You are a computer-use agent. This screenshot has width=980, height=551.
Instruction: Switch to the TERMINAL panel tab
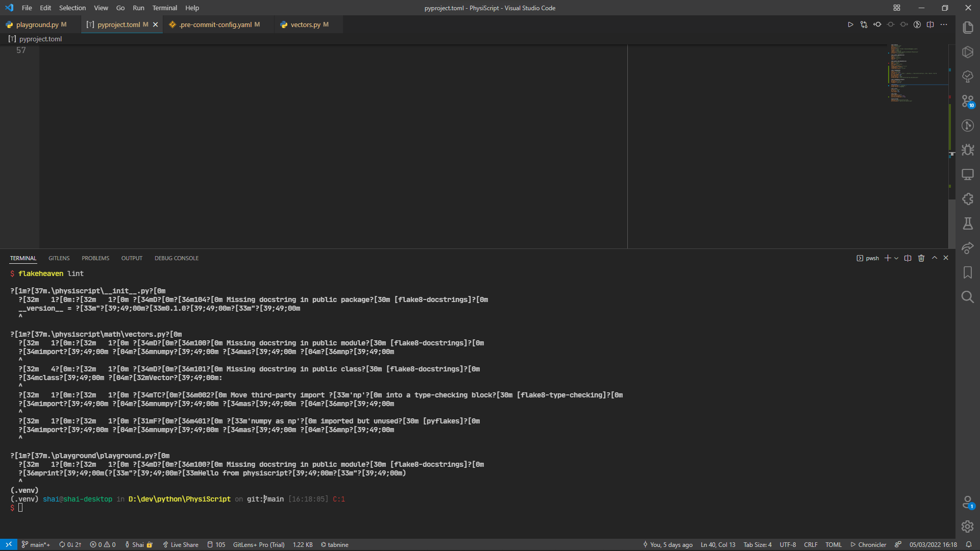tap(23, 258)
